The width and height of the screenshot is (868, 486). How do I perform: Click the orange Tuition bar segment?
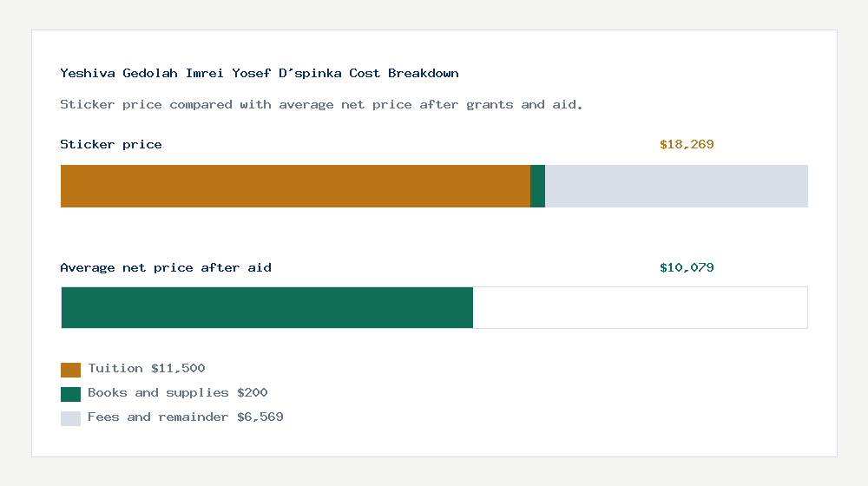[x=295, y=186]
